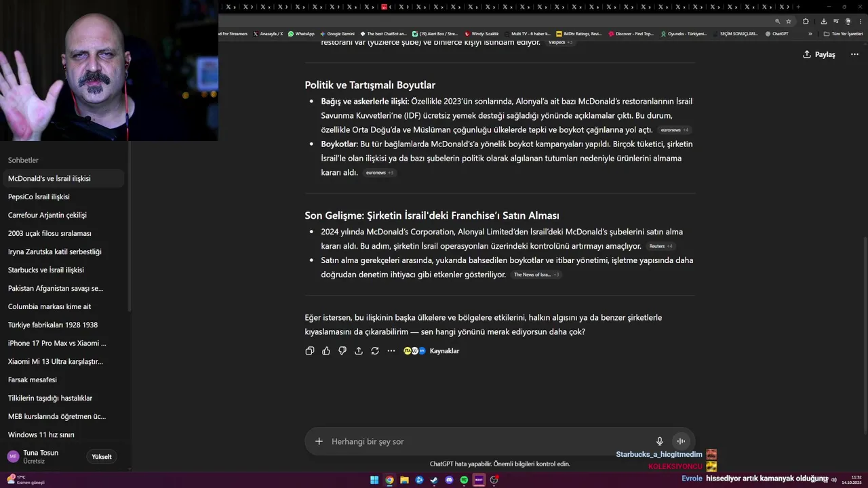Open more actions ellipsis under response
868x488 pixels.
coord(391,351)
